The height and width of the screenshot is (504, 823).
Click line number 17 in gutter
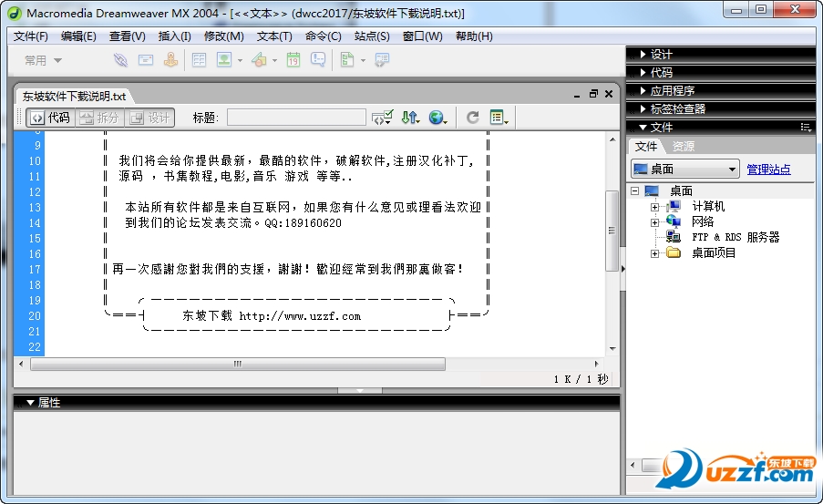click(x=34, y=270)
